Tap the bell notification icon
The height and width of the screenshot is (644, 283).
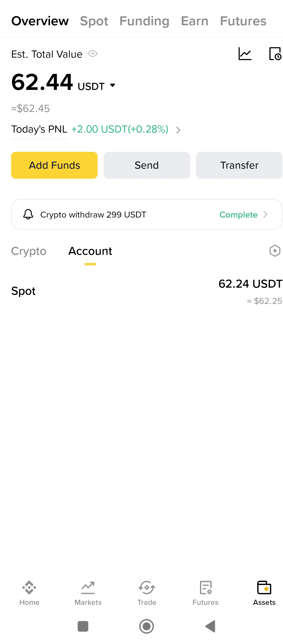point(28,215)
